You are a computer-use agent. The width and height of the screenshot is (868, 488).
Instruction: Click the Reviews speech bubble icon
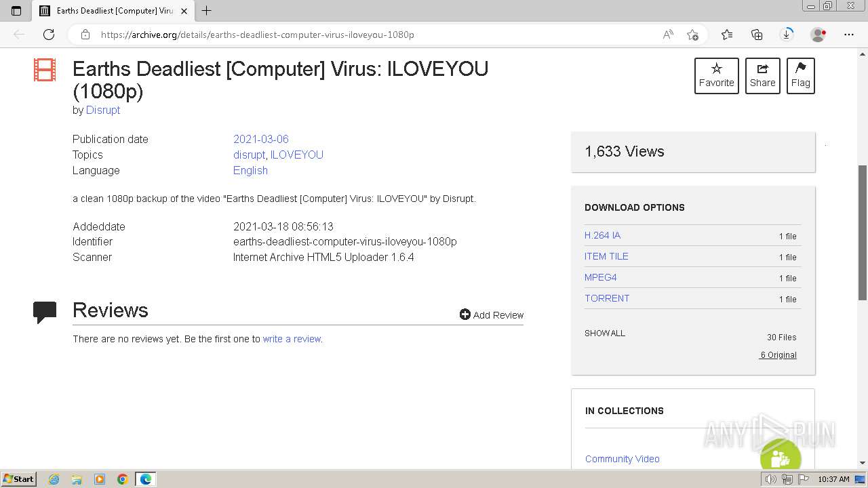[x=45, y=312]
